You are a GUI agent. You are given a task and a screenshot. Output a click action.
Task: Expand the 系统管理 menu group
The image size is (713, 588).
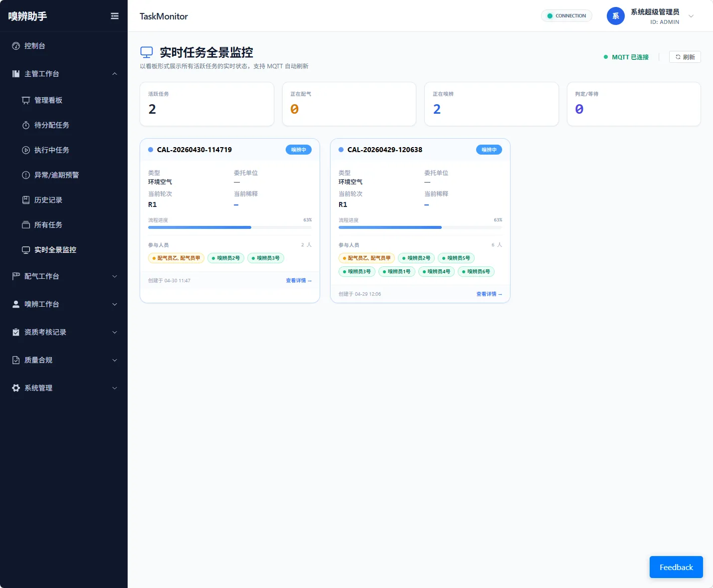click(x=115, y=388)
